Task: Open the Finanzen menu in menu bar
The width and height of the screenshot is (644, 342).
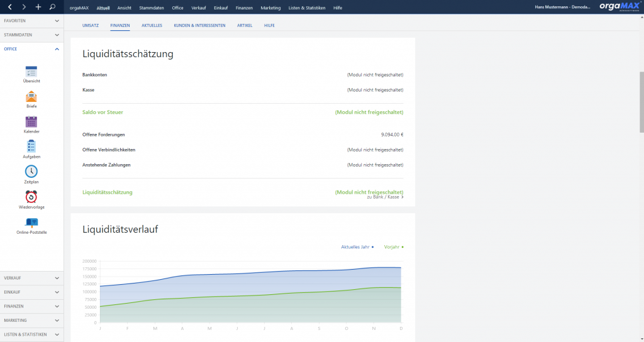Action: point(244,8)
